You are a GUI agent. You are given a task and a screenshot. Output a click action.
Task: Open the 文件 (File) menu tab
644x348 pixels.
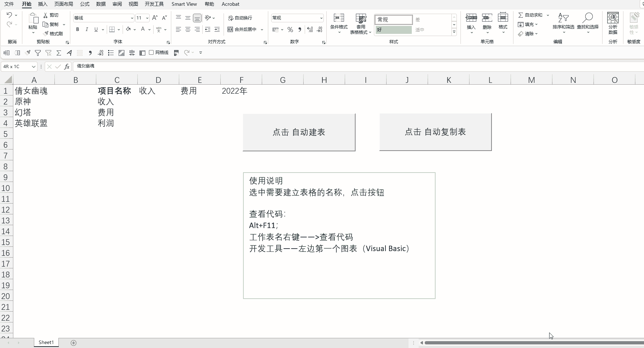tap(9, 4)
